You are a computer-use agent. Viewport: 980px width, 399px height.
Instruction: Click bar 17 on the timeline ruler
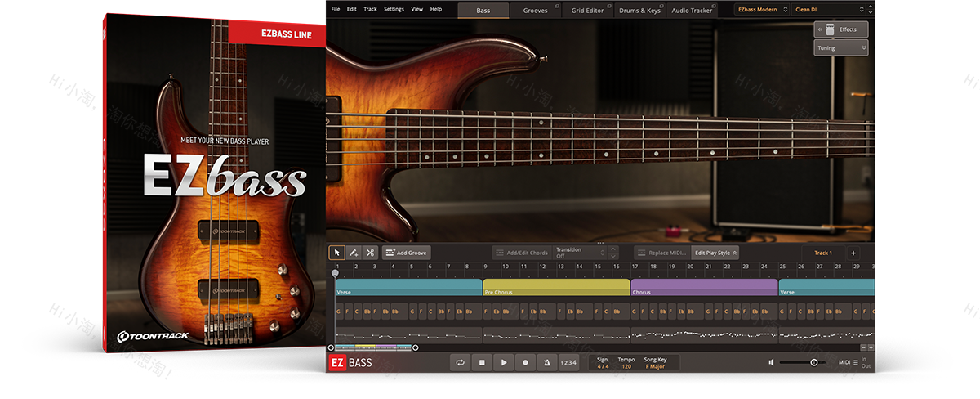[634, 267]
